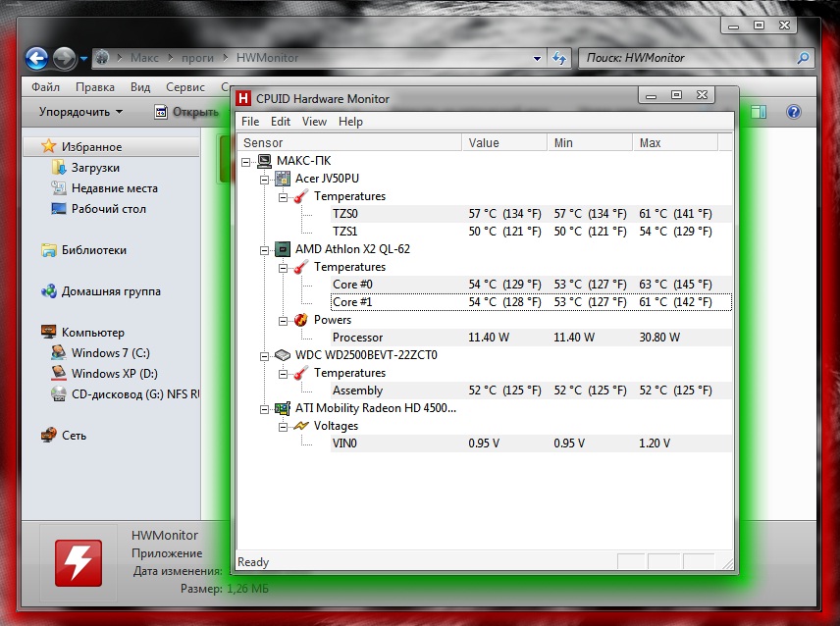
Task: Open the HWMonitor Edit menu
Action: point(281,122)
